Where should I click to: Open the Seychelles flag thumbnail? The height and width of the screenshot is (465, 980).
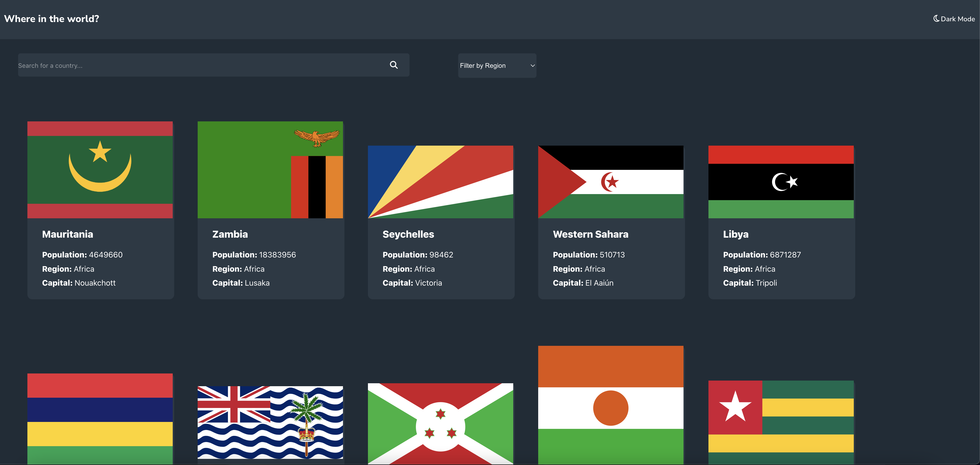441,182
